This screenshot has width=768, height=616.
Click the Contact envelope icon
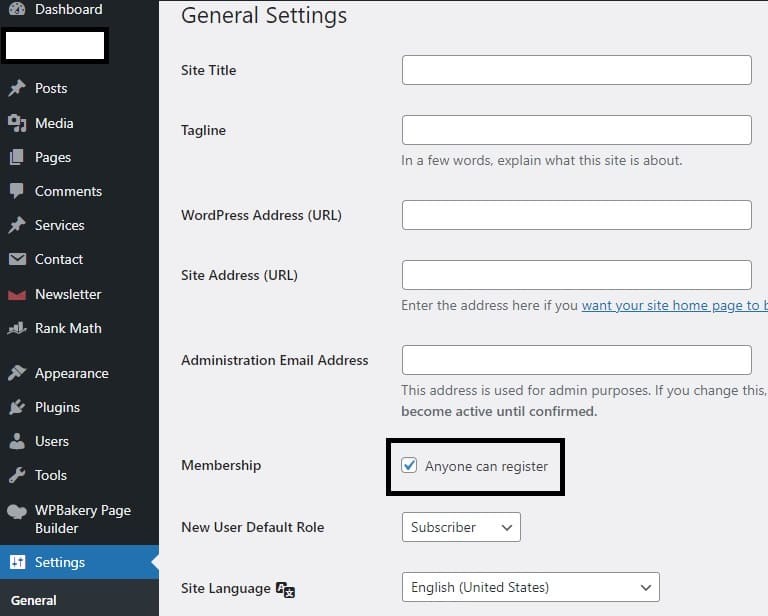coord(16,259)
